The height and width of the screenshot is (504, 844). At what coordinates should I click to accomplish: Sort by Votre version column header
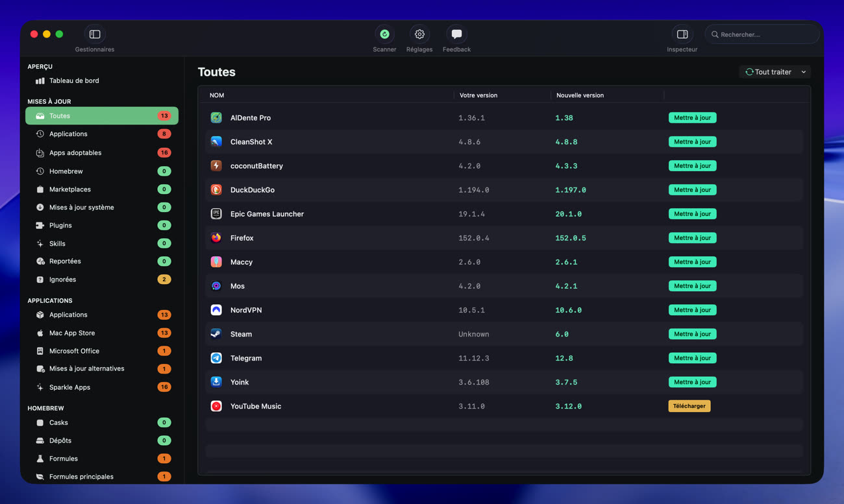pos(478,95)
